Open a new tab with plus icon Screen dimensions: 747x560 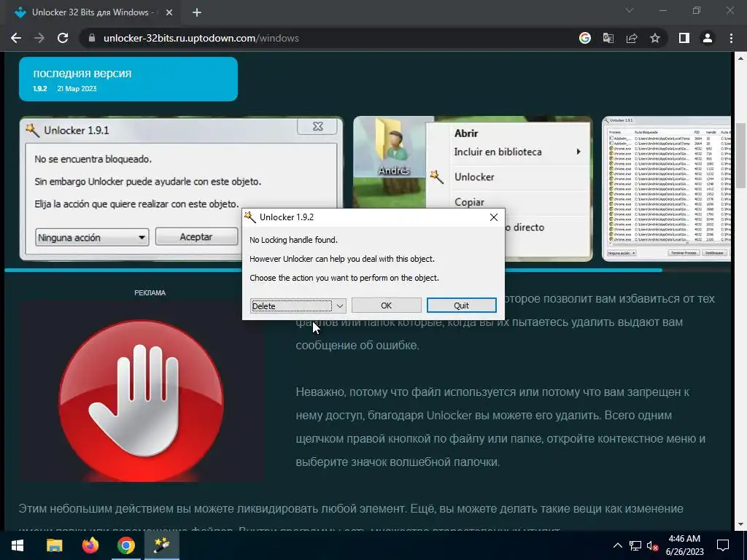pyautogui.click(x=197, y=12)
